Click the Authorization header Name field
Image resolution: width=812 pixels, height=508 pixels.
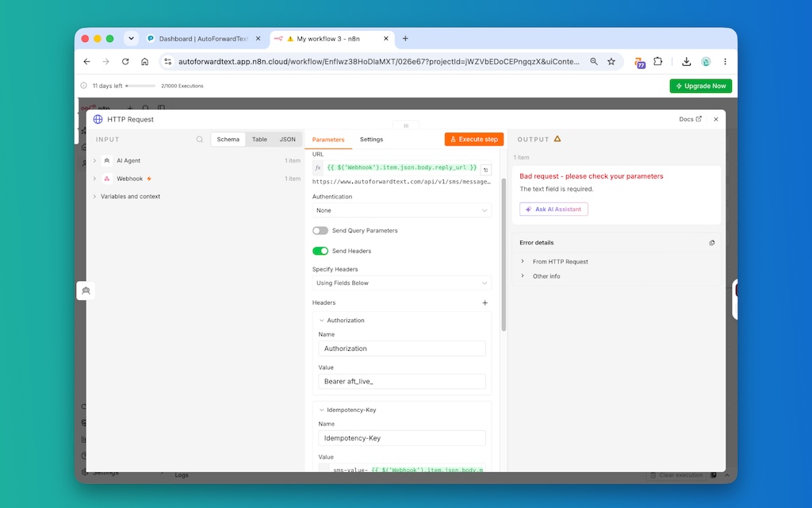402,348
